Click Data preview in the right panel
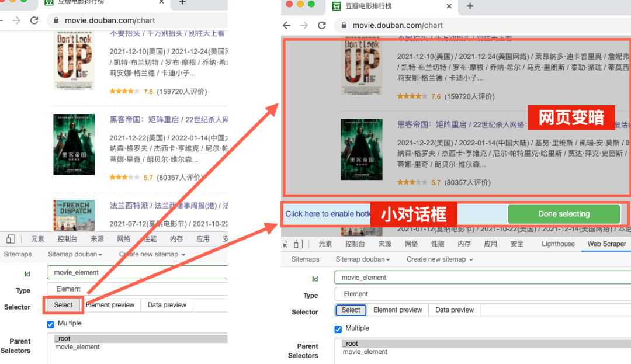Viewport: 631px width, 364px height. [x=455, y=310]
